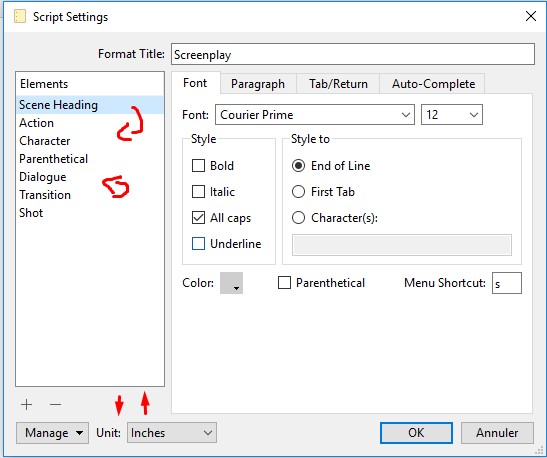
Task: Open the Courier Prime font dropdown
Action: [x=315, y=114]
